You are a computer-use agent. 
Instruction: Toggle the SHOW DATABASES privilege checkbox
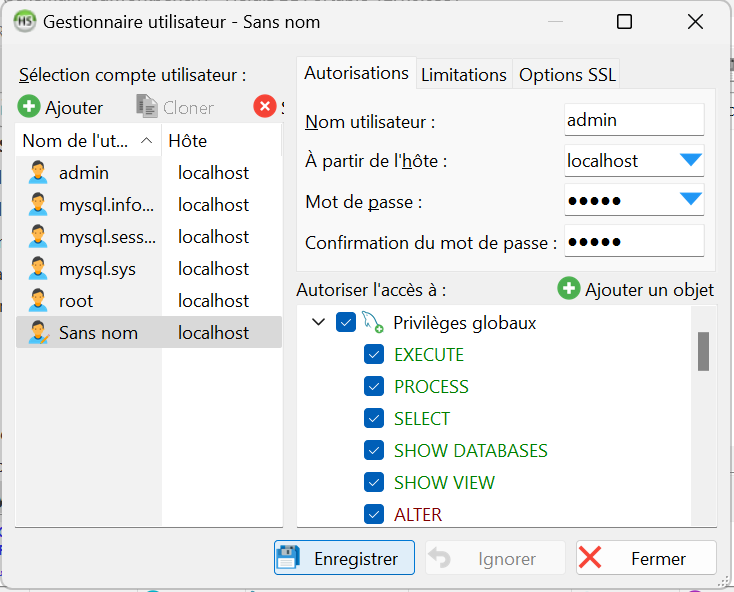click(x=374, y=451)
